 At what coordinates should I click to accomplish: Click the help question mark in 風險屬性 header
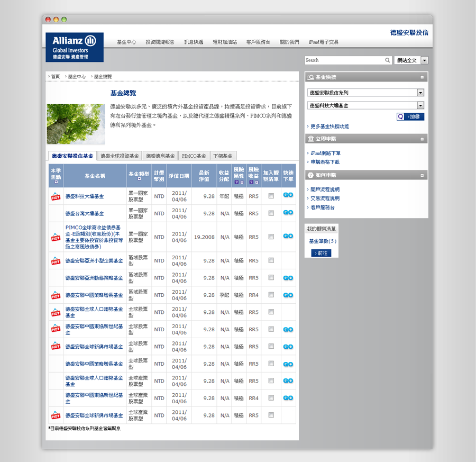(236, 182)
